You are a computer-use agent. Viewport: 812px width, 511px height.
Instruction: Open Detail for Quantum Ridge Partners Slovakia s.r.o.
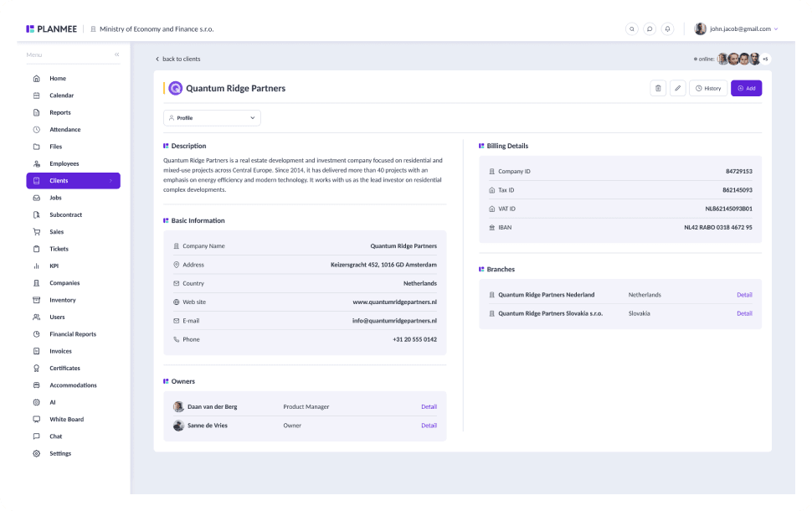coord(744,313)
